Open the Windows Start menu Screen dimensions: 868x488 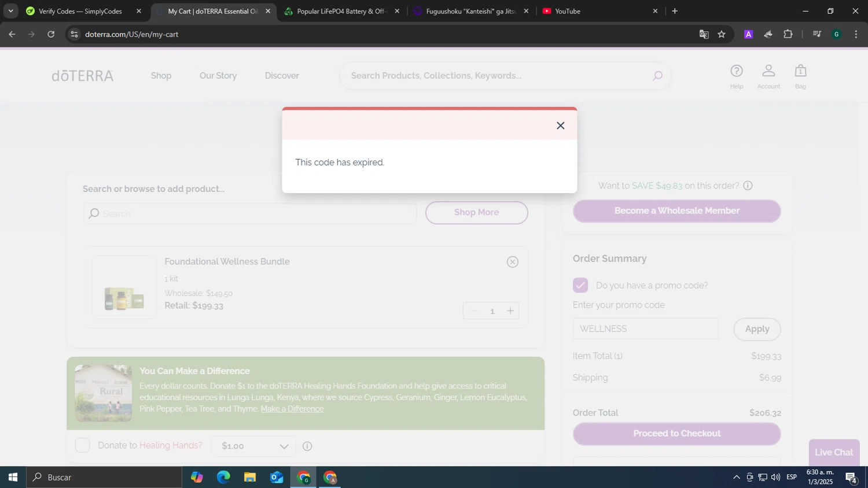tap(13, 477)
